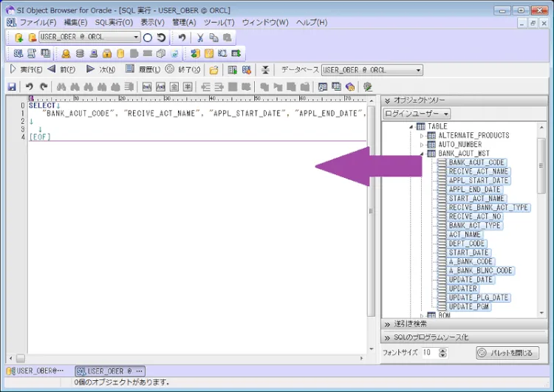Image resolution: width=554 pixels, height=392 pixels.
Task: Collapse the BANK_ACUT_MST table node
Action: pos(422,154)
